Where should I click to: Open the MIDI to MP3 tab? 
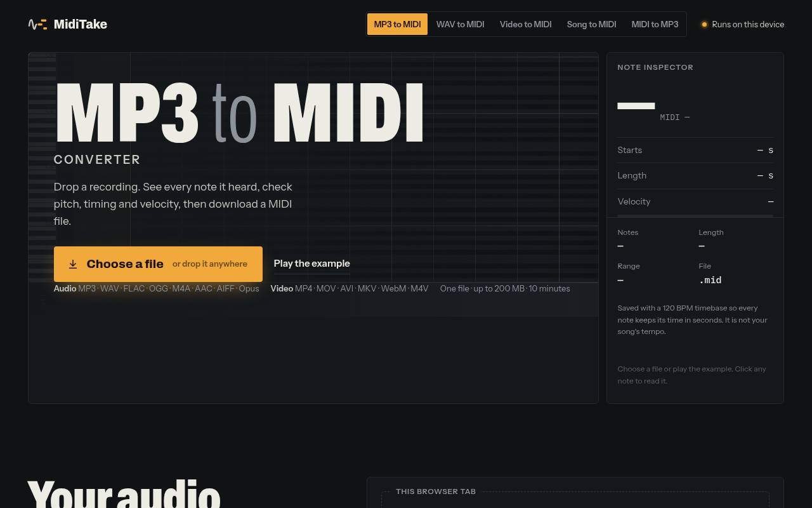click(655, 24)
